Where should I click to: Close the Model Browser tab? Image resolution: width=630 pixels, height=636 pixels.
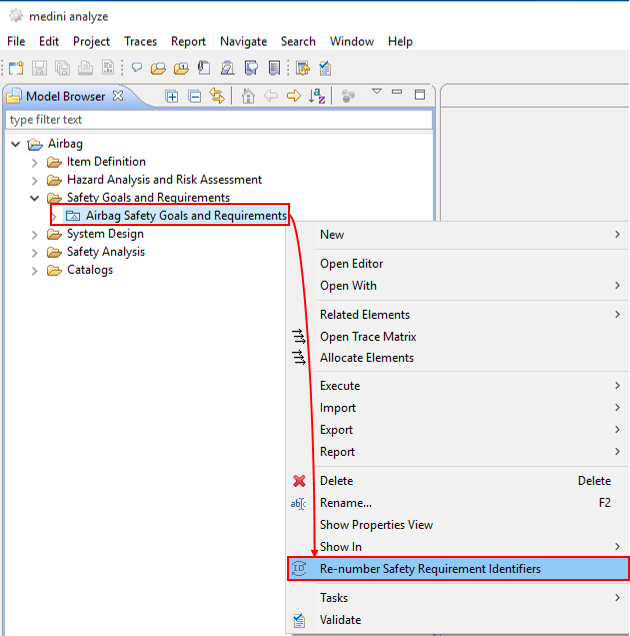(x=118, y=96)
